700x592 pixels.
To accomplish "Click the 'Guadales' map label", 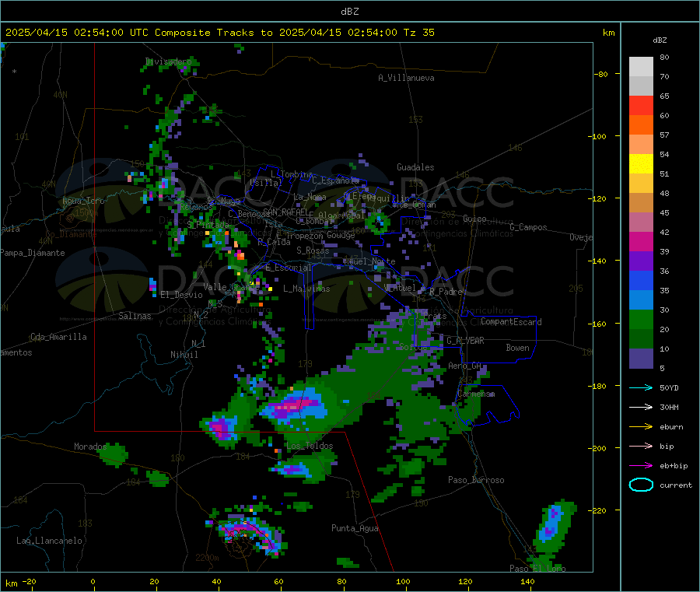I will click(415, 167).
